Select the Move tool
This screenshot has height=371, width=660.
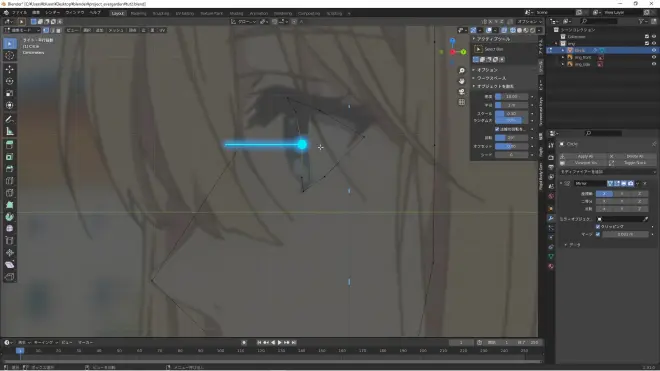tap(10, 69)
